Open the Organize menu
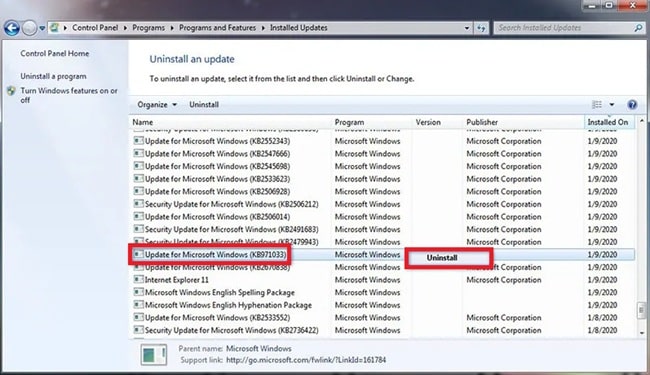Image resolution: width=650 pixels, height=375 pixels. 157,105
